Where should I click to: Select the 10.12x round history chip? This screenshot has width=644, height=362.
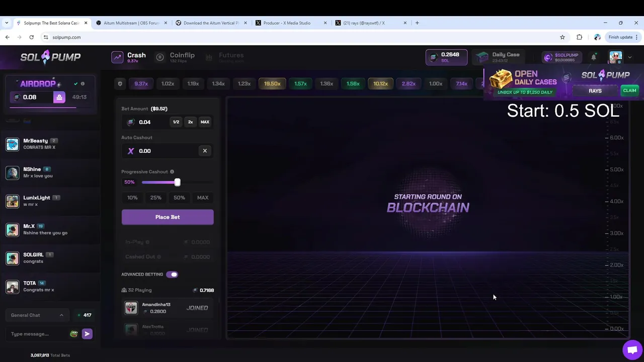[380, 83]
